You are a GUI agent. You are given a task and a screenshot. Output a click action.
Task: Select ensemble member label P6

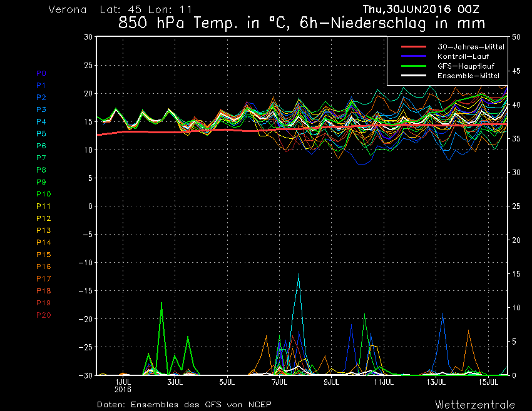pos(41,146)
